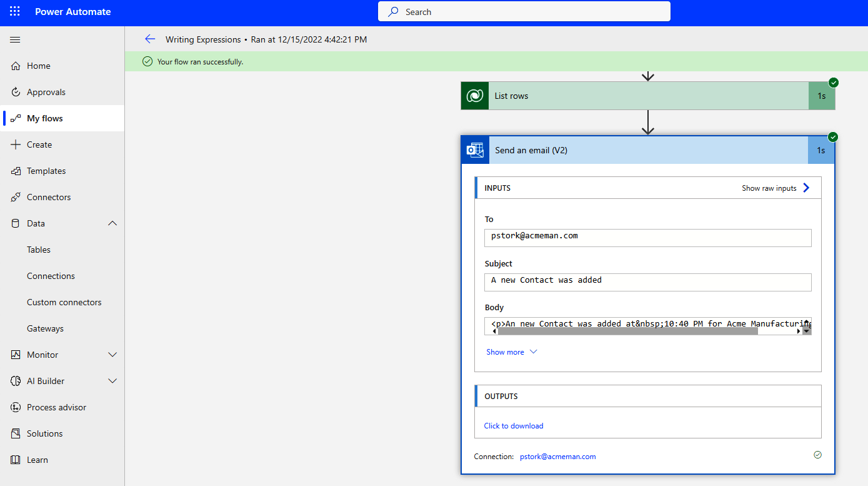Open Connections under Data
This screenshot has width=868, height=486.
51,276
